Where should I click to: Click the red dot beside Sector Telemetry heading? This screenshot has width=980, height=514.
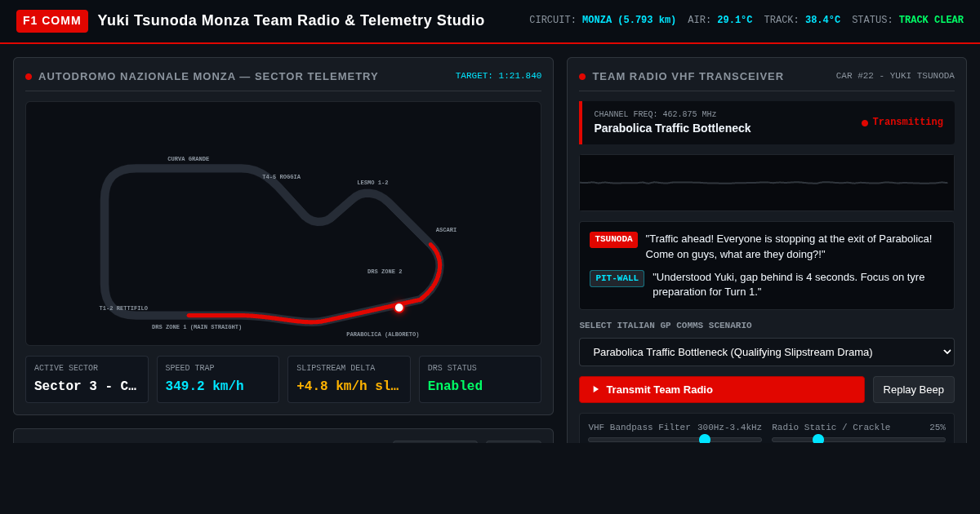[29, 77]
